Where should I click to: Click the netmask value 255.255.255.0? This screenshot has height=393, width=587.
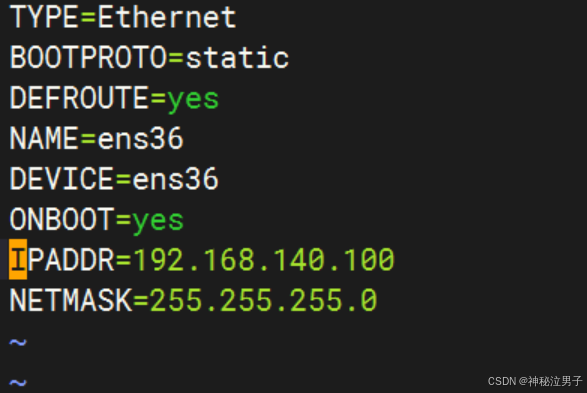click(x=264, y=300)
